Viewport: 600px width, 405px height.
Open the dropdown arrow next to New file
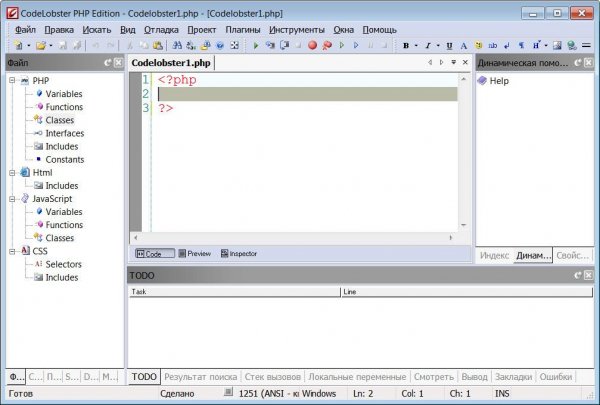pyautogui.click(x=28, y=46)
